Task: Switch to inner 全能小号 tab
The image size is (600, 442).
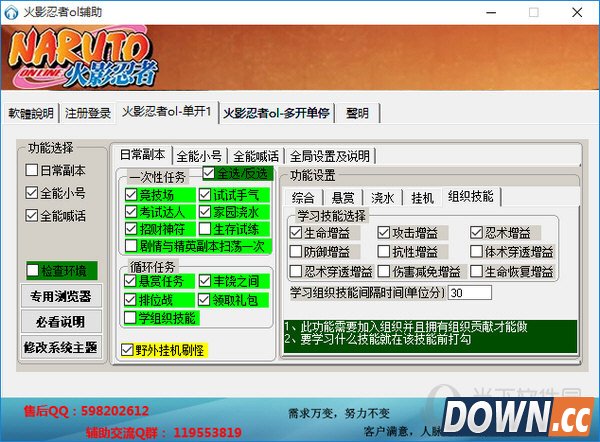Action: click(x=199, y=156)
